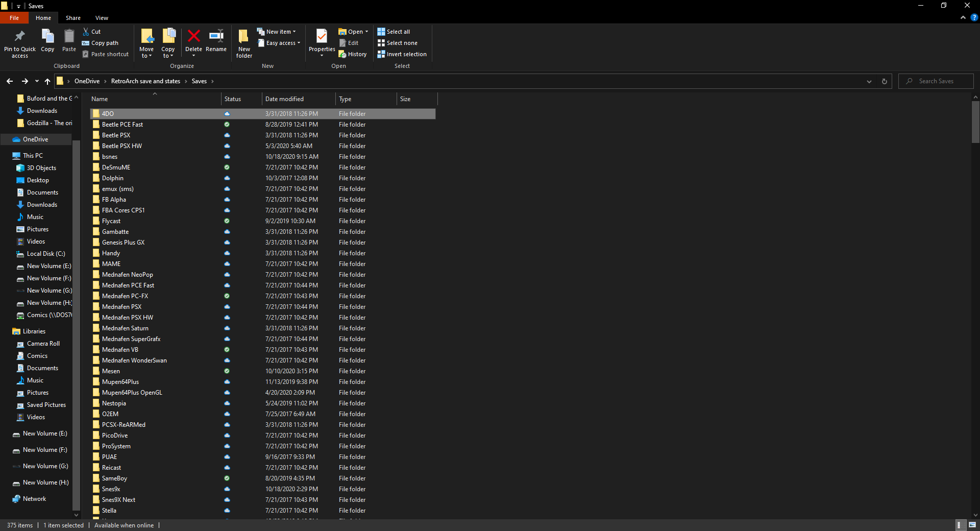This screenshot has width=980, height=531.
Task: Sort by the Type column header
Action: [366, 99]
